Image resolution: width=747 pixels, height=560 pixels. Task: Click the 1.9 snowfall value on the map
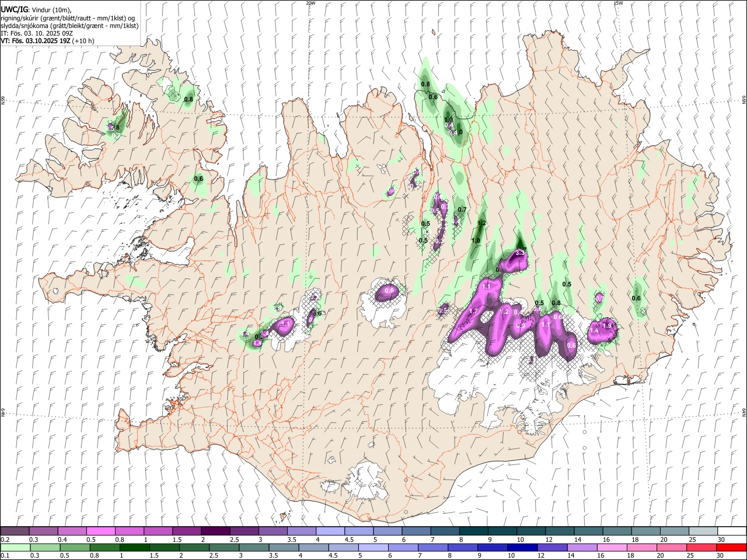[x=607, y=325]
